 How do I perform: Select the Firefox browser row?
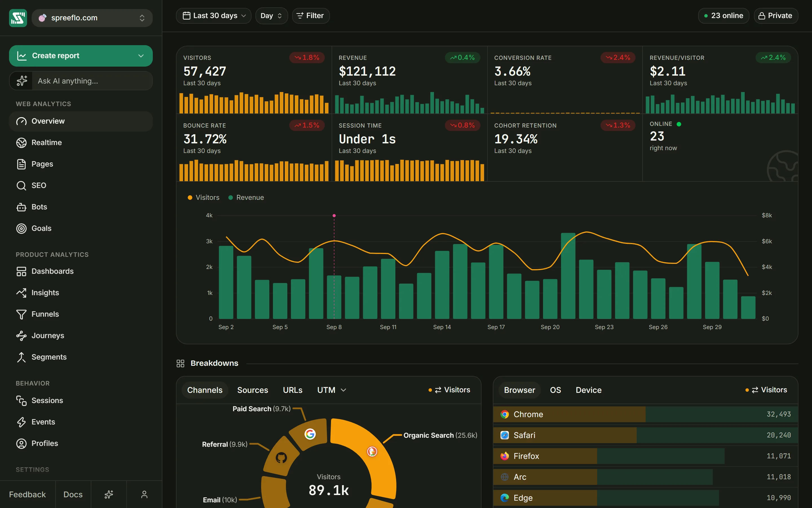coord(645,456)
